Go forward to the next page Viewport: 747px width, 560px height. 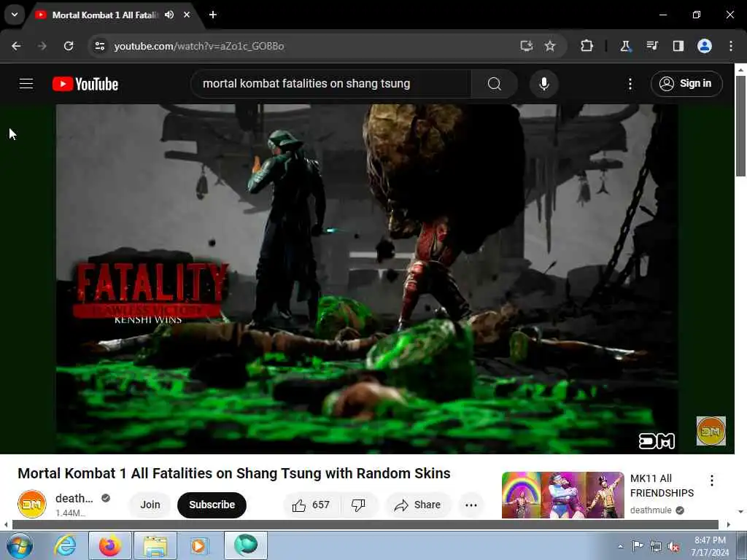point(42,46)
